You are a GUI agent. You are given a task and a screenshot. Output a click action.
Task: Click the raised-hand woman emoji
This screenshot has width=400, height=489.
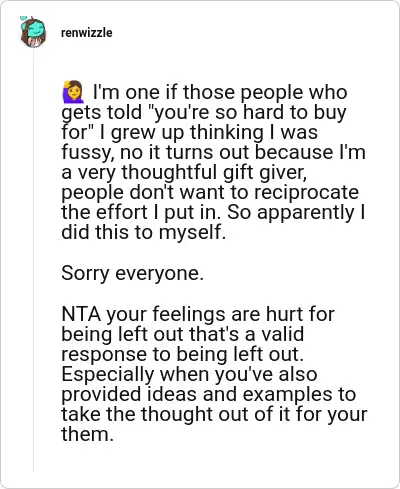pyautogui.click(x=73, y=92)
